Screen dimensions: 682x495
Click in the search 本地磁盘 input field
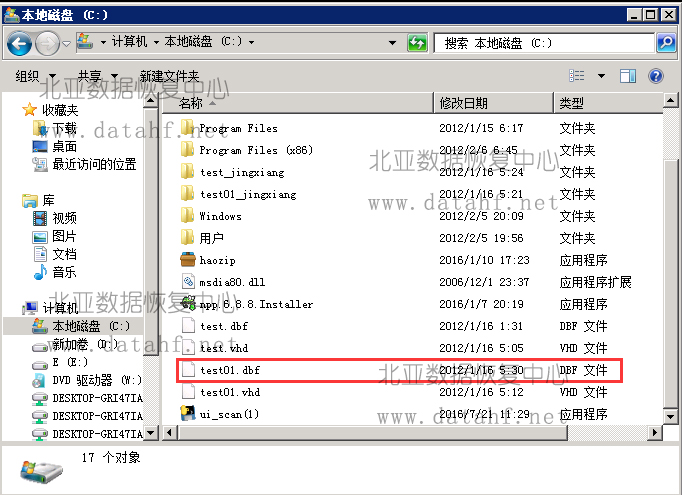click(545, 43)
